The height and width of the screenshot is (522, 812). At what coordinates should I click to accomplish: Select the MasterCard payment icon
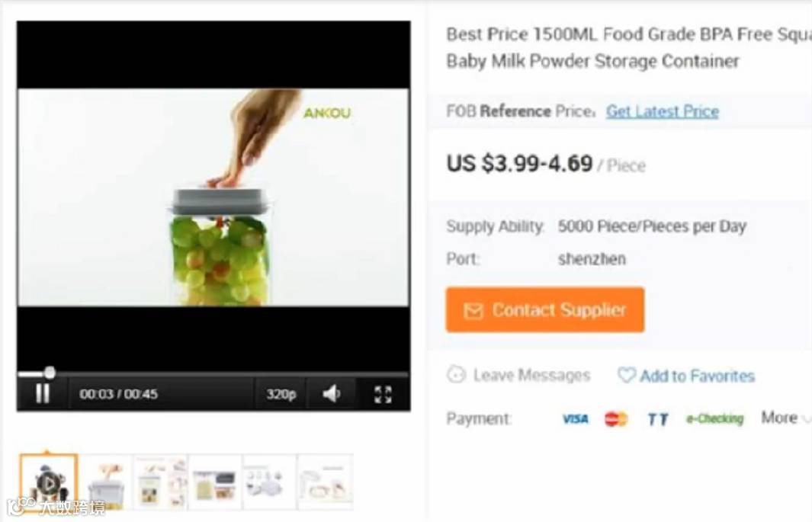pos(616,418)
